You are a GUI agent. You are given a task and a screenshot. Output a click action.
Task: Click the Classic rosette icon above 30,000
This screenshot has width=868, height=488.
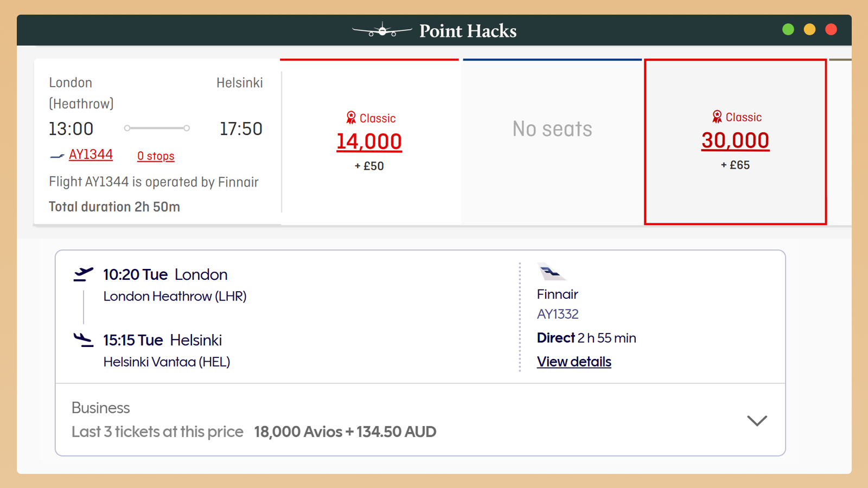click(x=717, y=117)
